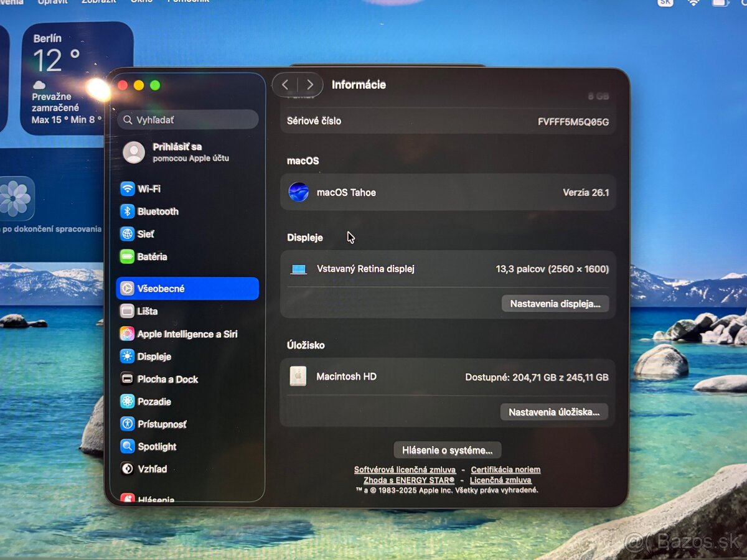Screen dimensions: 747x560
Task: Open Pozadie settings
Action: (x=157, y=401)
